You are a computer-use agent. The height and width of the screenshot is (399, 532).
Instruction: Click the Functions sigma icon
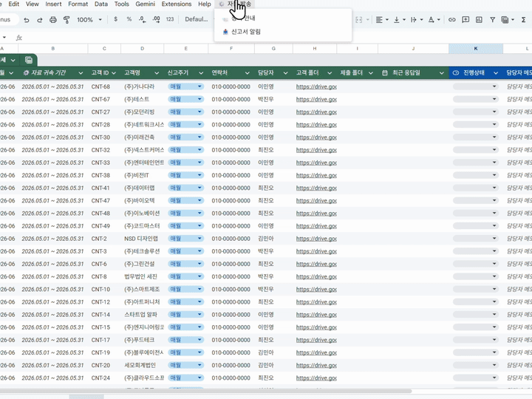click(524, 20)
